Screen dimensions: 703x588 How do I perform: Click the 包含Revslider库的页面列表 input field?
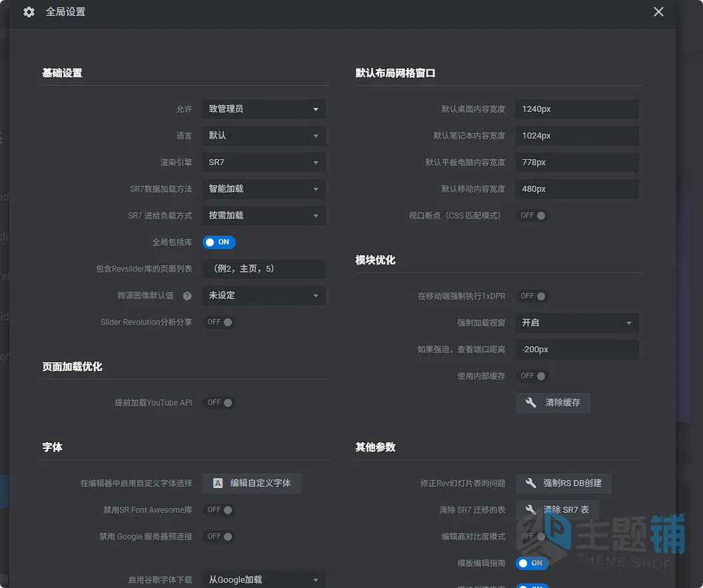pos(264,269)
